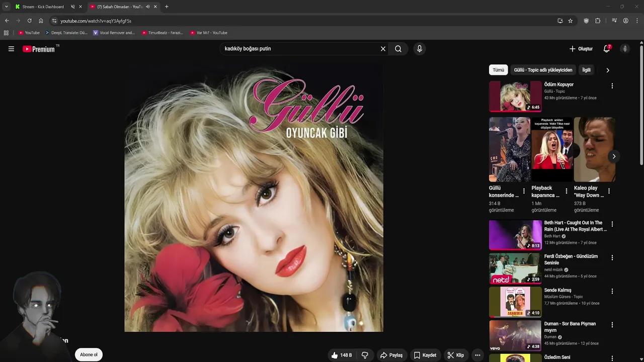Open Beth Hart - Caught Out In The Rain
Screen dimensions: 644x362
click(576, 226)
